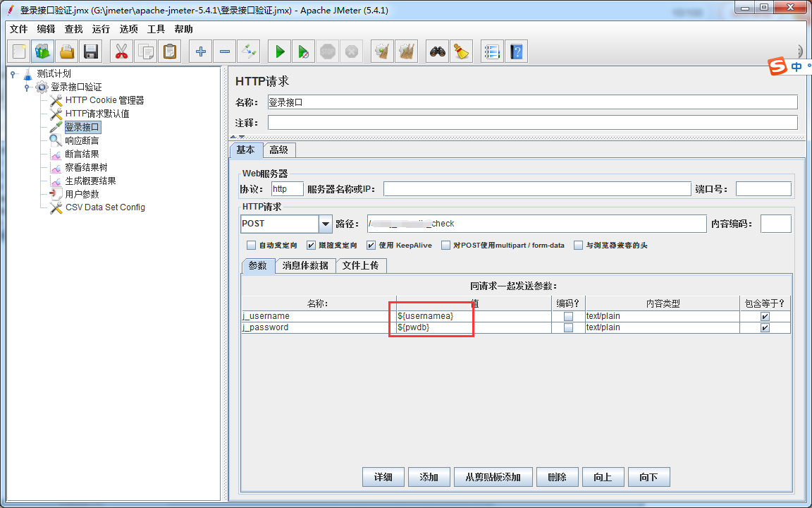The width and height of the screenshot is (812, 508).
Task: Open the Function Helper list icon
Action: pyautogui.click(x=492, y=52)
